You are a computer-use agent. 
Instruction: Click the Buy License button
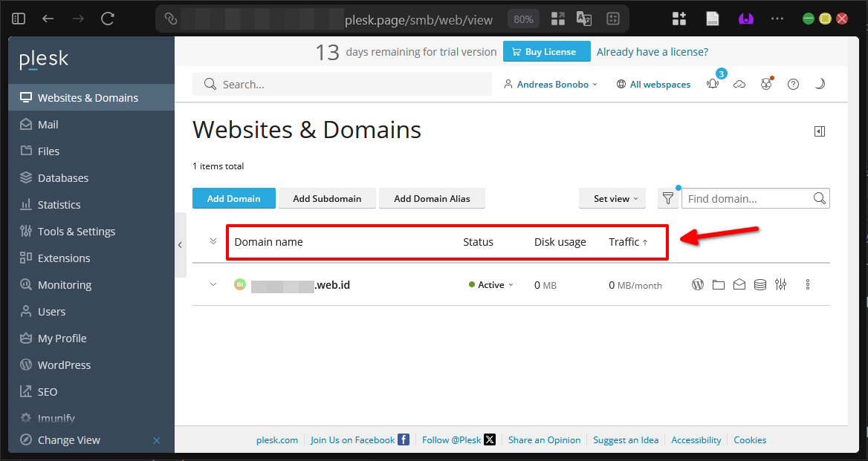(x=546, y=52)
